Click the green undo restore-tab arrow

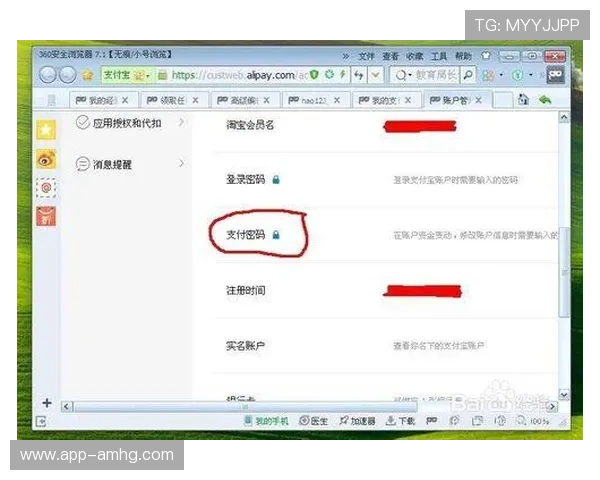click(545, 100)
